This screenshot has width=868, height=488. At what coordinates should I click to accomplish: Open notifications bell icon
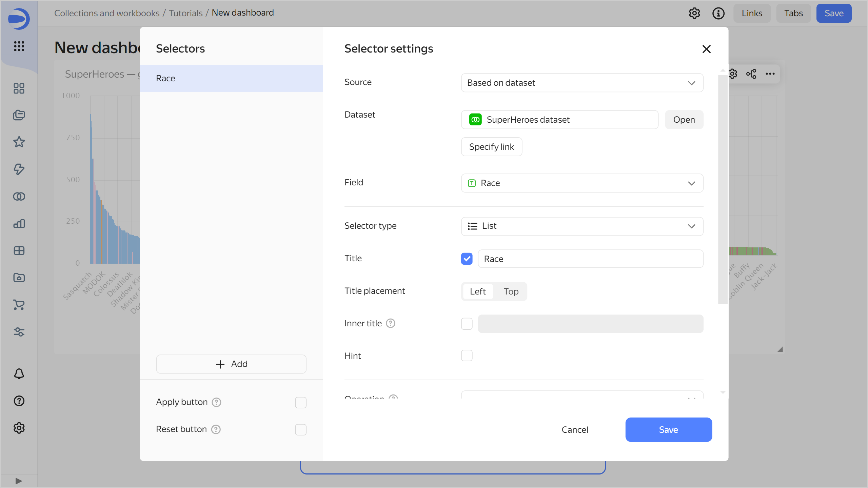coord(19,374)
